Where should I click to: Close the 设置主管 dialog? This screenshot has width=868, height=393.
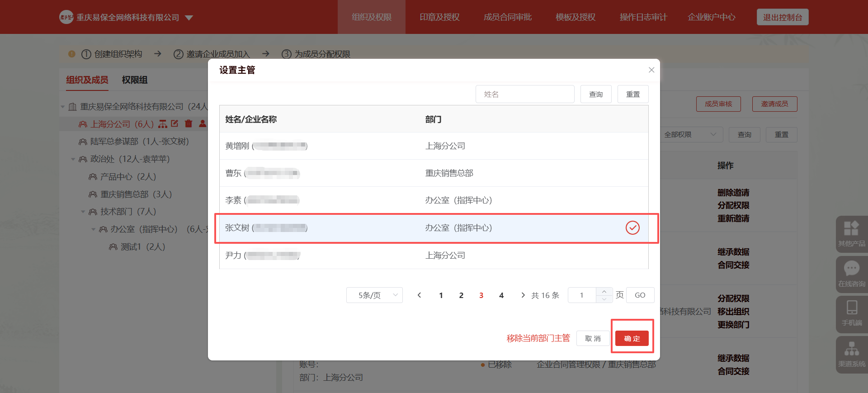(x=651, y=70)
